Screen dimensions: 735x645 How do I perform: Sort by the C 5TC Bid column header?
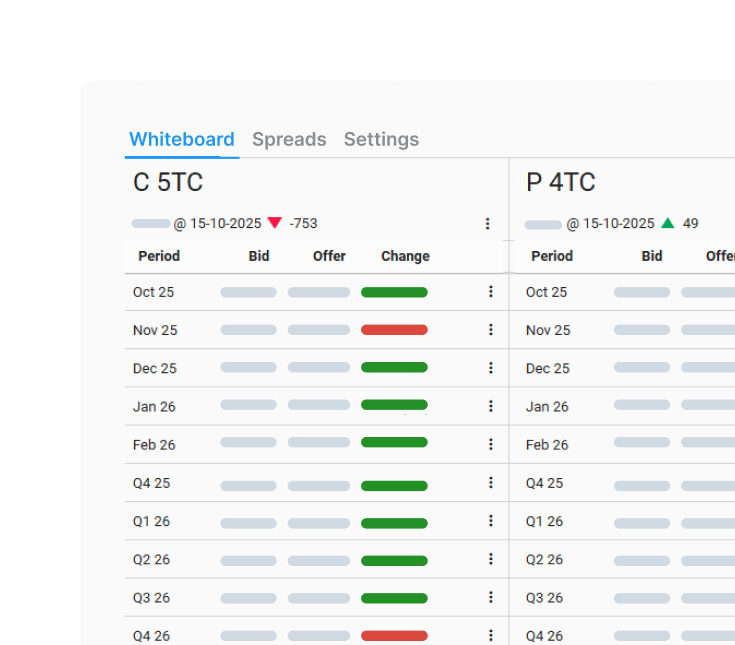pos(259,256)
